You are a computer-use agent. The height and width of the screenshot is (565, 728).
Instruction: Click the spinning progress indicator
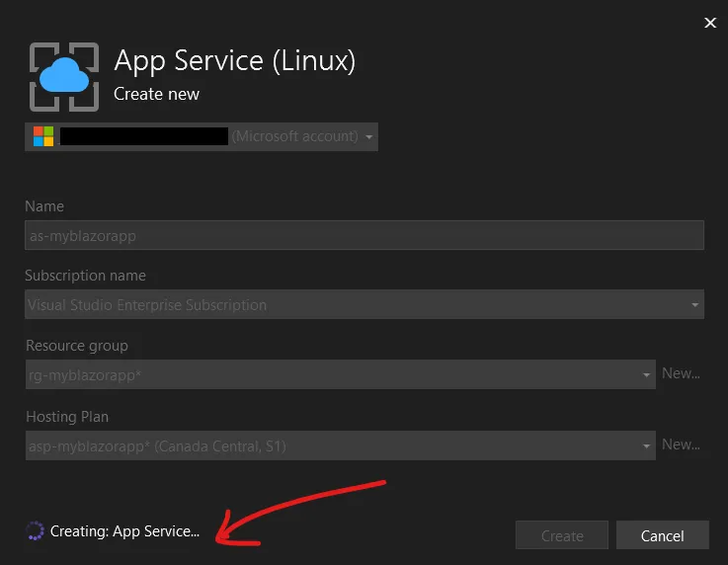point(35,530)
